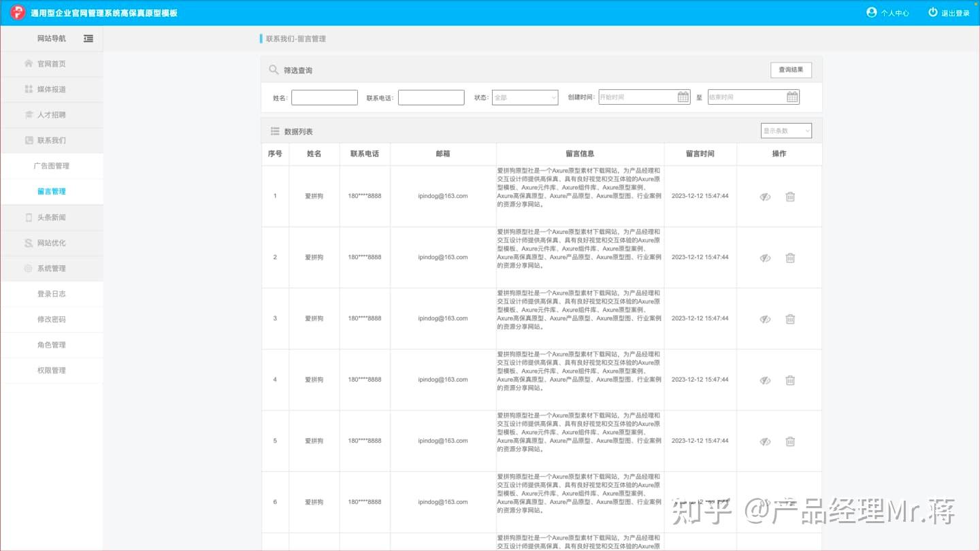Image resolution: width=980 pixels, height=551 pixels.
Task: Open the calendar icon for 结束时间
Action: [x=792, y=97]
